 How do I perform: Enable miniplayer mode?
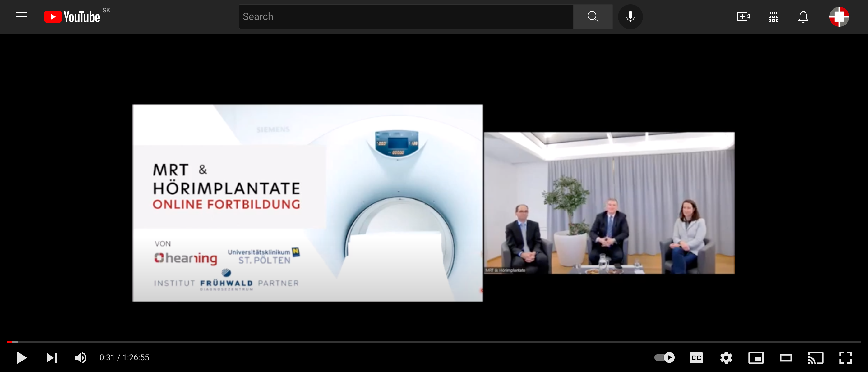click(x=756, y=357)
